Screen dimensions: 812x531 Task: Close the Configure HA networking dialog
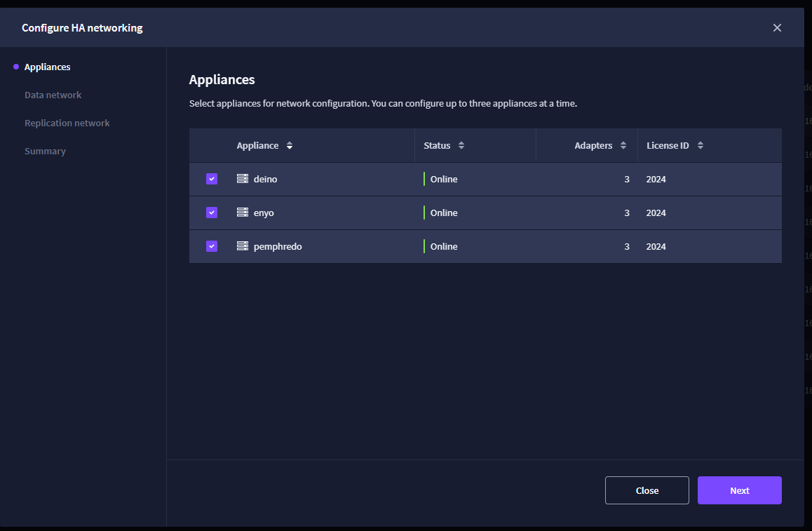tap(777, 28)
